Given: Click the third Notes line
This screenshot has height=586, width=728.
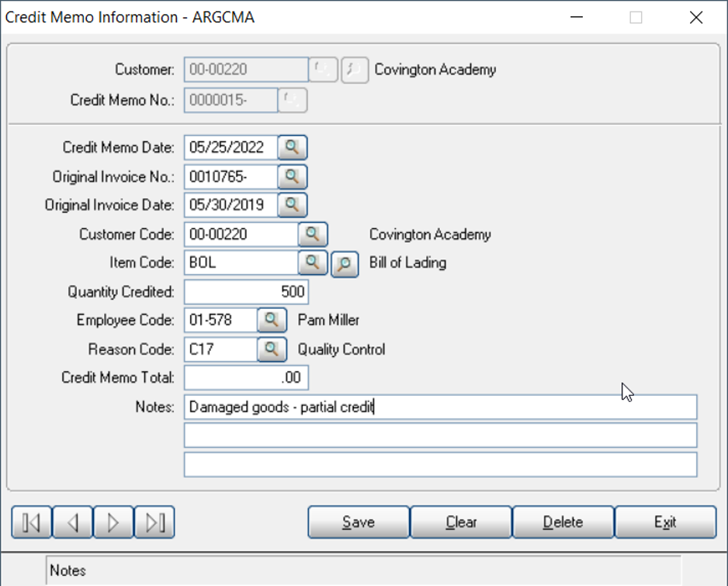Looking at the screenshot, I should click(x=440, y=464).
